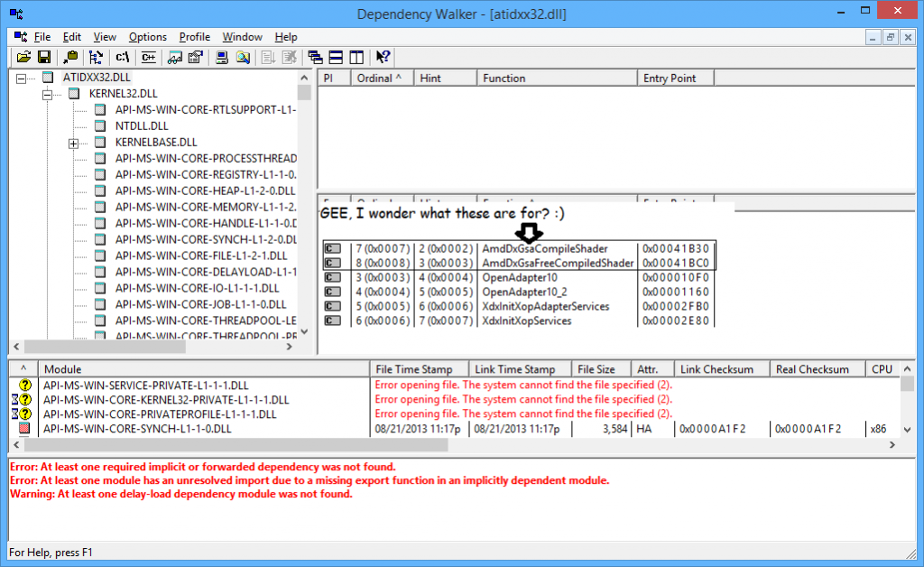The image size is (924, 567).
Task: Select the NTDLL.DLL tree item
Action: click(x=142, y=125)
